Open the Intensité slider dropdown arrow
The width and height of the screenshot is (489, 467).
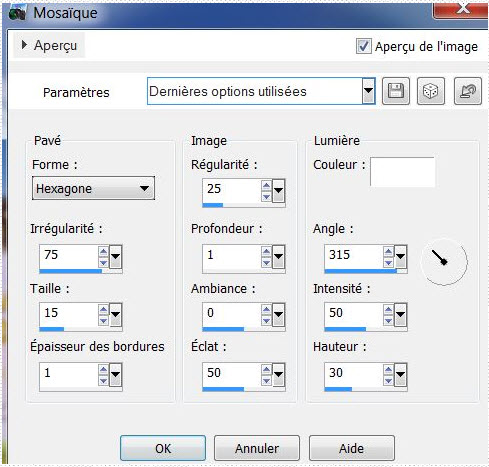point(400,314)
